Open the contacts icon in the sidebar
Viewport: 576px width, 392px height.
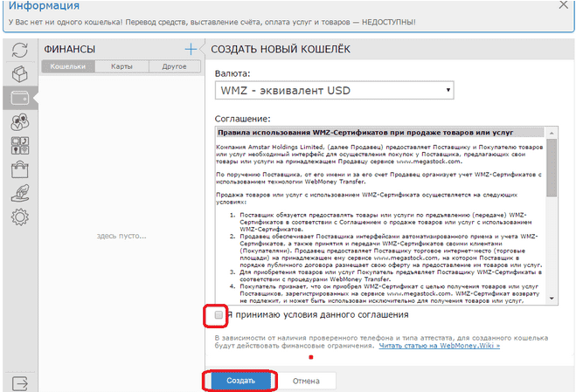click(18, 122)
